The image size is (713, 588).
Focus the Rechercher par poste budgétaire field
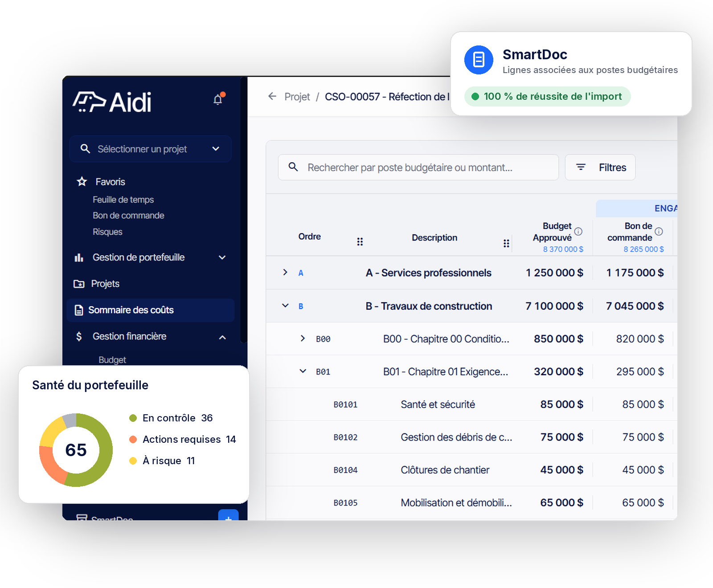418,167
